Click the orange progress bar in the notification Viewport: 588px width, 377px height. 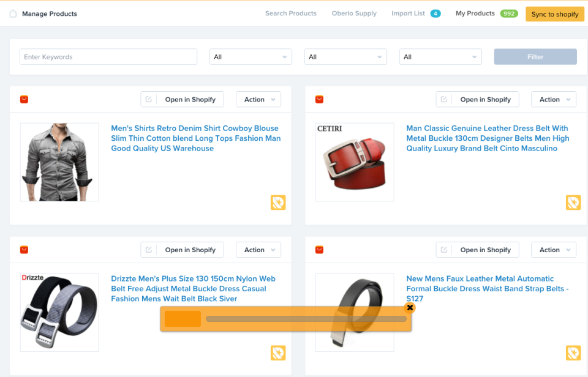182,318
